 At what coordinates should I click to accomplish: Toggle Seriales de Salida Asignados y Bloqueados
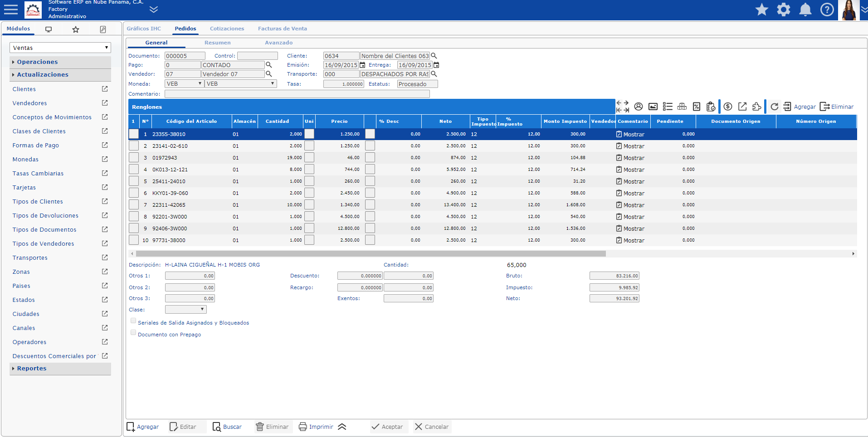(x=133, y=320)
